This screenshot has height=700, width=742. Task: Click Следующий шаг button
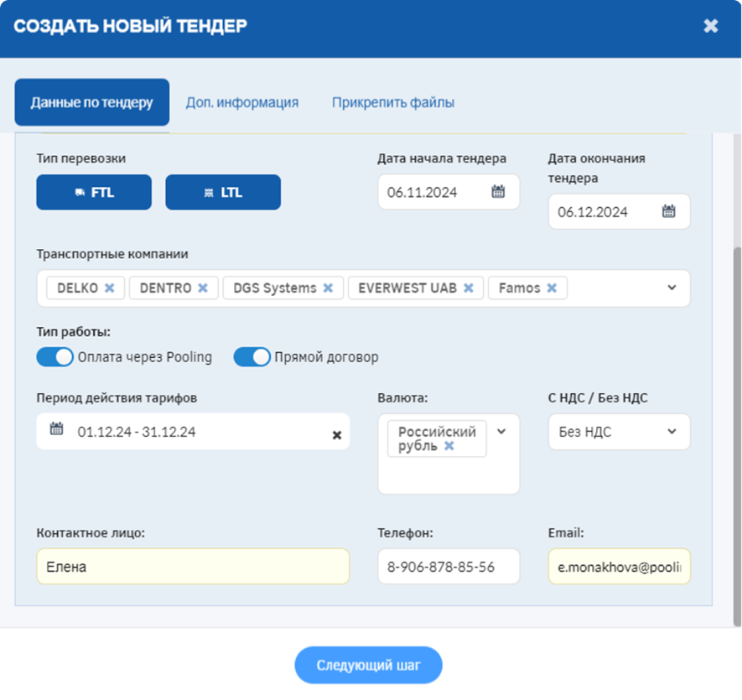tap(368, 665)
